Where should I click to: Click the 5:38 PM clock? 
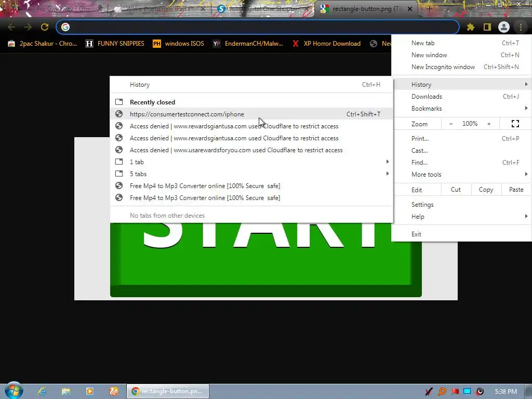506,392
